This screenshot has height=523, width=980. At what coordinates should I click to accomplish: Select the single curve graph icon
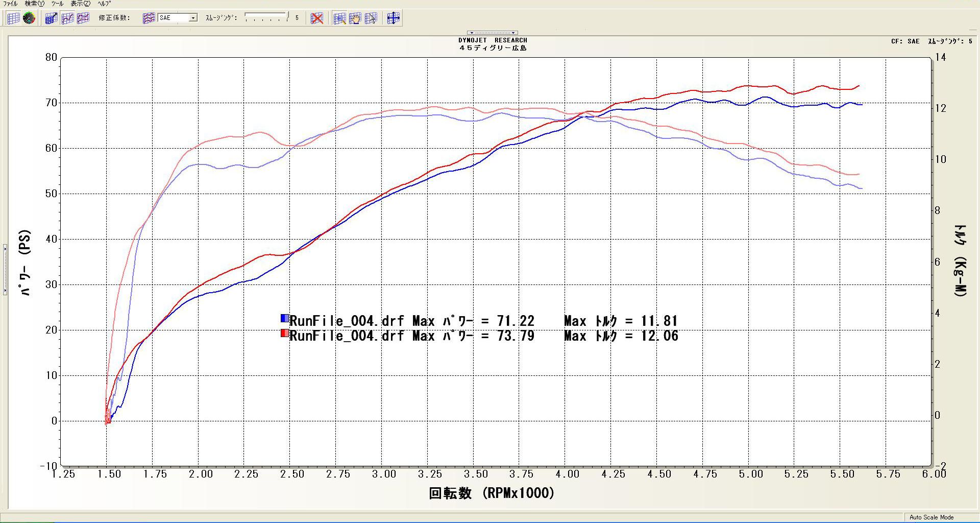pos(67,18)
